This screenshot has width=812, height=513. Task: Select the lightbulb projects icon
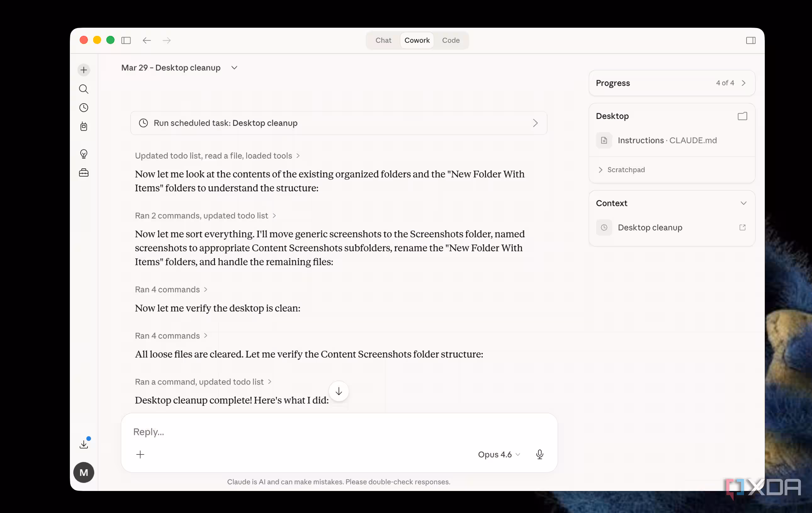[x=84, y=154]
